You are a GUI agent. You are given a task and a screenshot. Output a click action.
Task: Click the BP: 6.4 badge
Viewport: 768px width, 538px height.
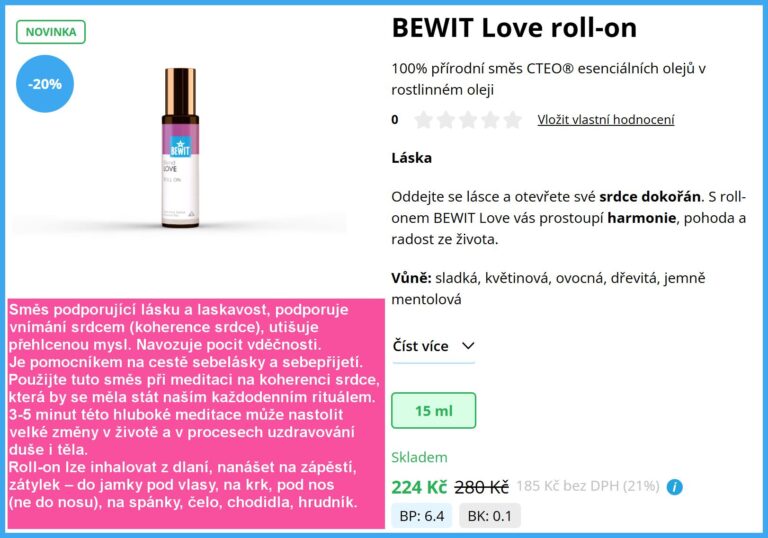(422, 516)
